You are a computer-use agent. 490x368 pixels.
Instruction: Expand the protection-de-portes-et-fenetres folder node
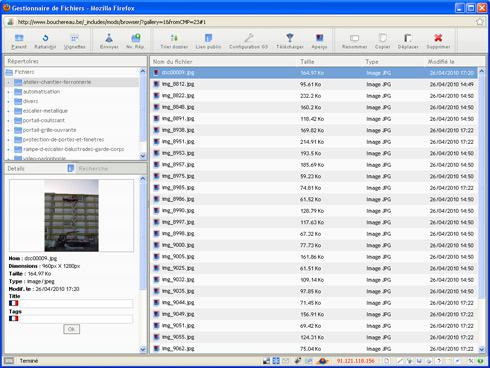9,140
